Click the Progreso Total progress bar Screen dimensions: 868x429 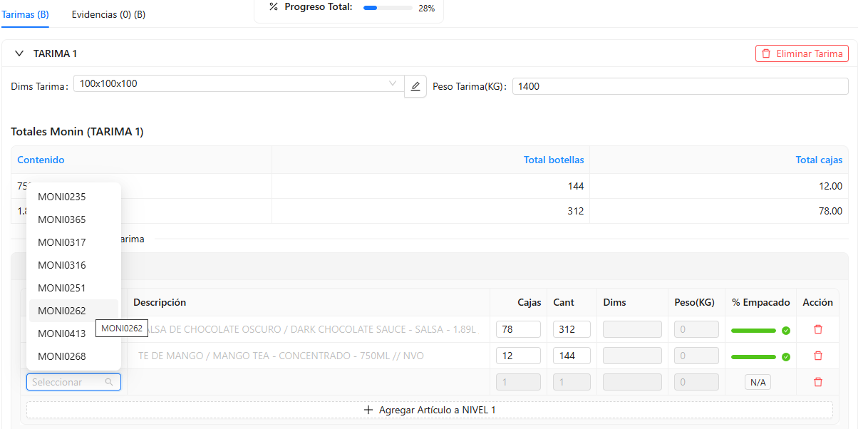(388, 8)
